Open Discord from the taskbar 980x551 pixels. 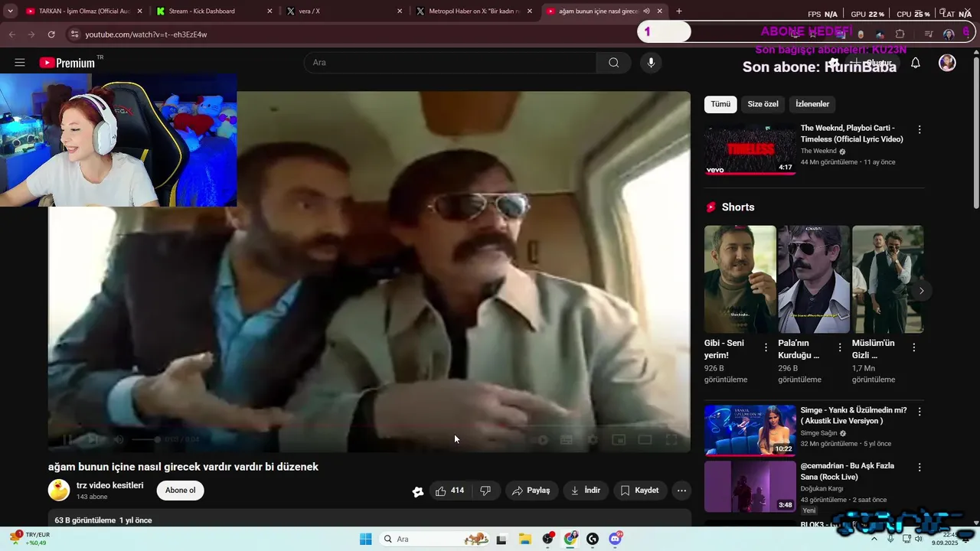point(615,539)
